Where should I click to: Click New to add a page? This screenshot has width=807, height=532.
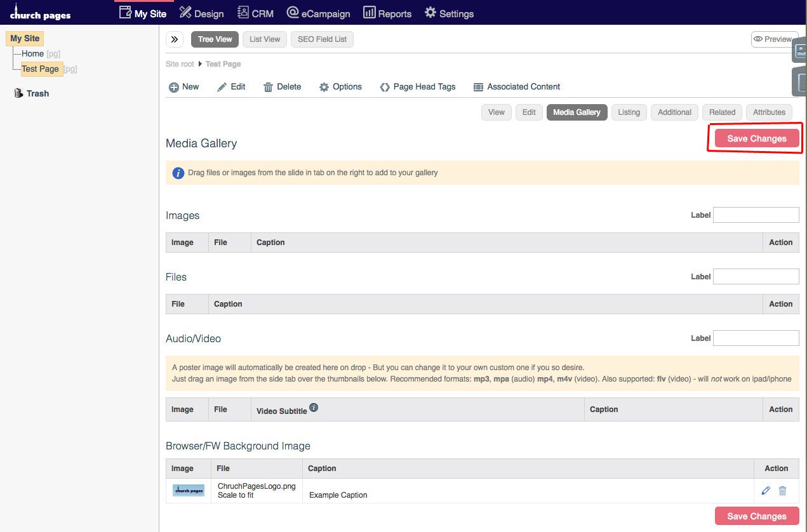(x=183, y=87)
